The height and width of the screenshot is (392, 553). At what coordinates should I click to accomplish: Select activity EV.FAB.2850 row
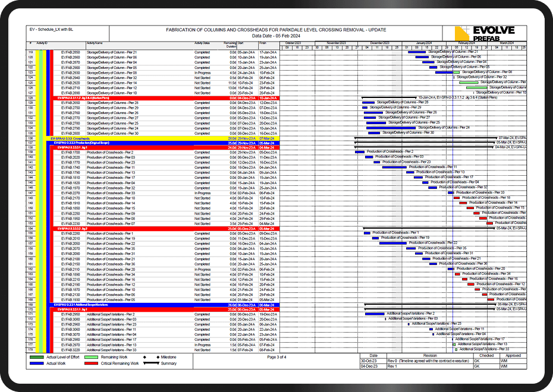point(70,52)
